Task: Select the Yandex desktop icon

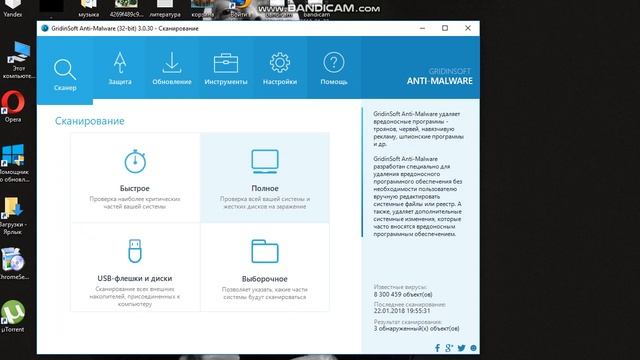Action: [x=13, y=9]
